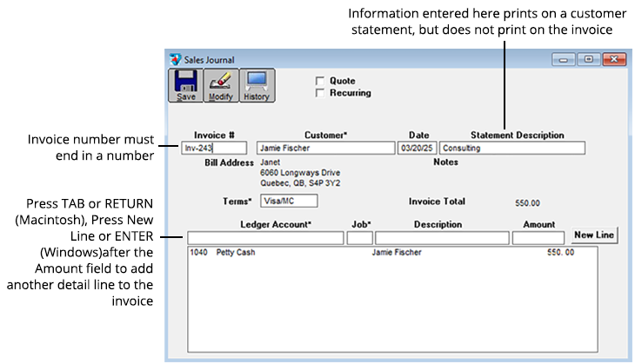This screenshot has width=635, height=364.
Task: Click the Save floppy disk icon
Action: coord(186,85)
